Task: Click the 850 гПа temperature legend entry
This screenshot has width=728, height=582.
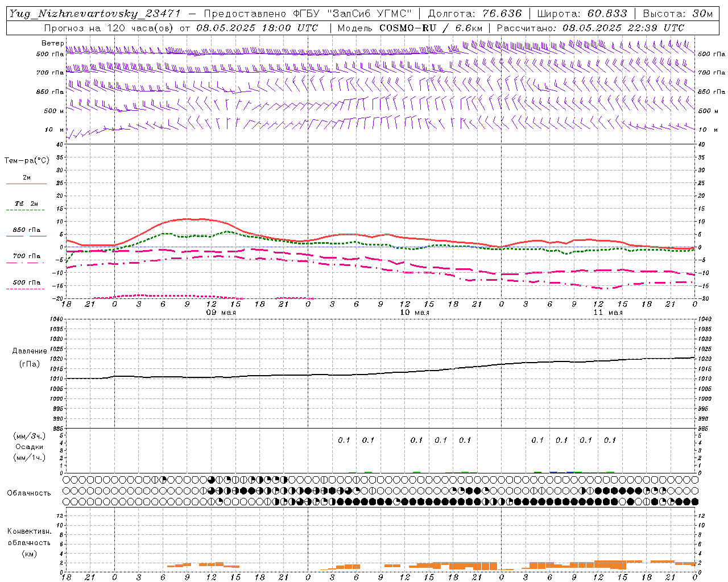Action: [x=27, y=230]
